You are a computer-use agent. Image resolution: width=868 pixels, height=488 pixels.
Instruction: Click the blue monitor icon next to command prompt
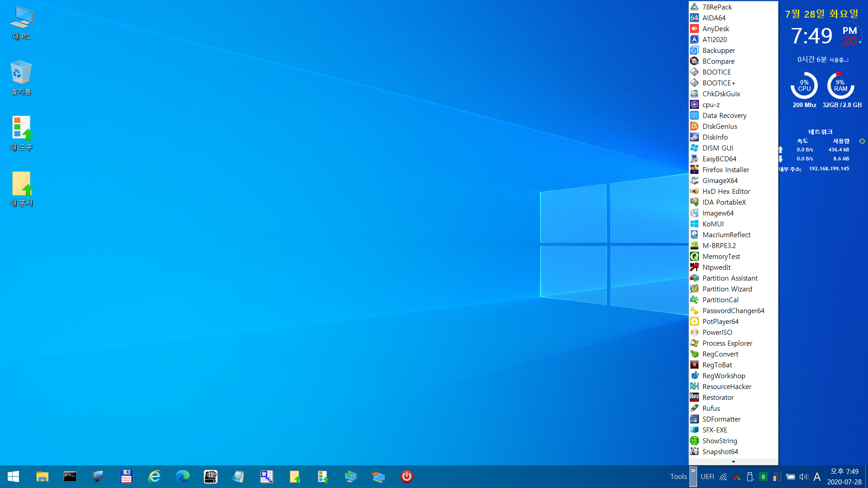tap(98, 477)
